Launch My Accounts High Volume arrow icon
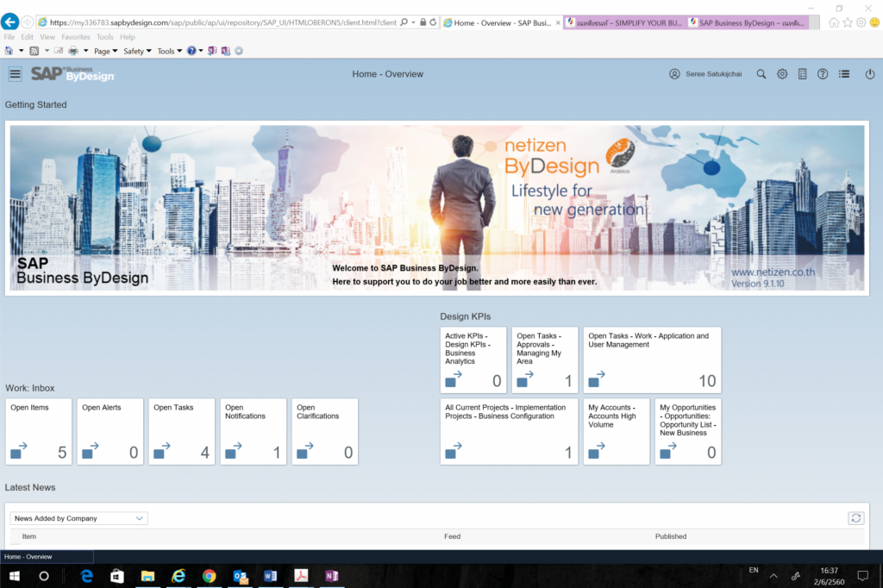 click(597, 450)
